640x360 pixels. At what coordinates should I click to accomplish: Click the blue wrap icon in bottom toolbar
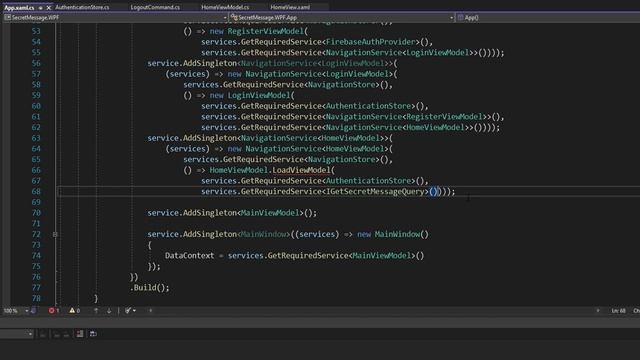coord(93,334)
